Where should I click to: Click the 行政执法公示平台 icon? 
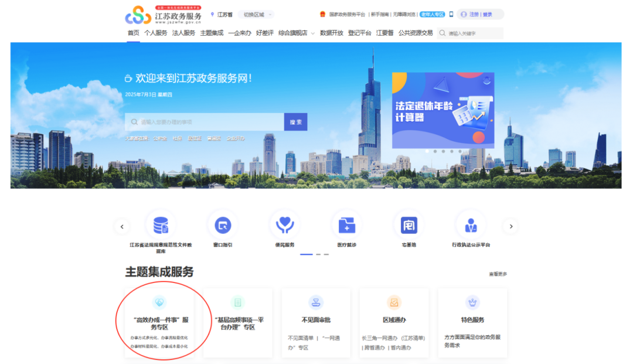471,226
